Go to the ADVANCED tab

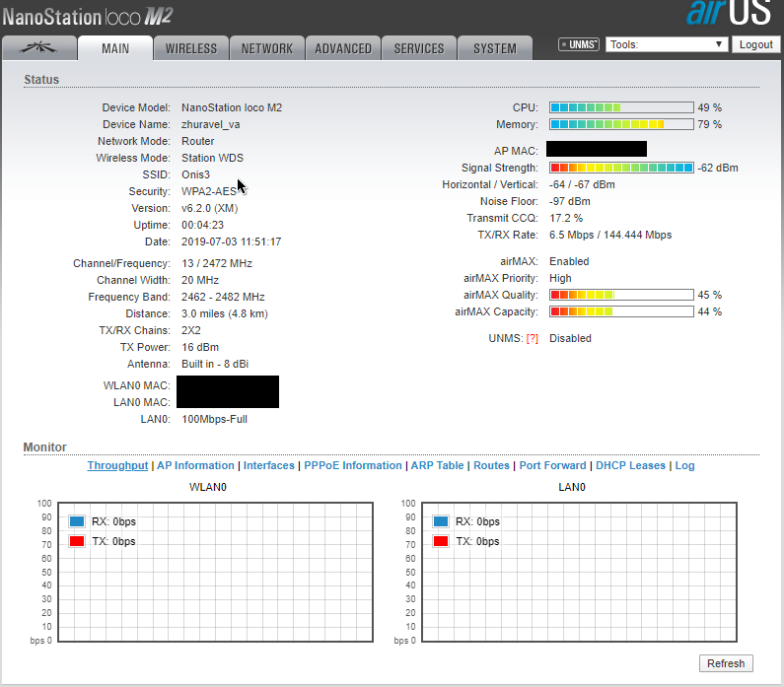point(343,48)
